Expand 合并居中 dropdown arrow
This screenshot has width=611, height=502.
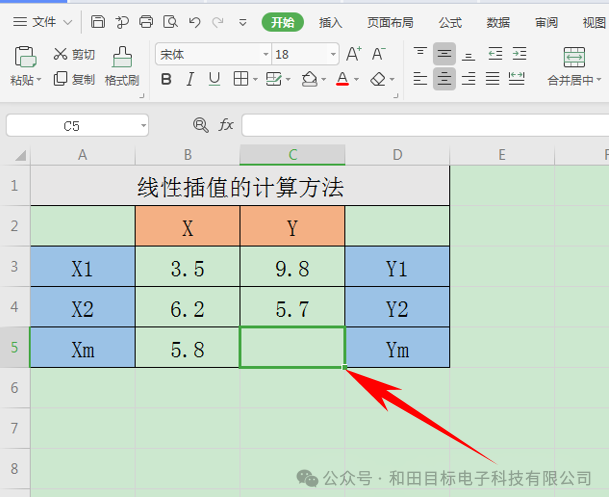click(x=599, y=80)
